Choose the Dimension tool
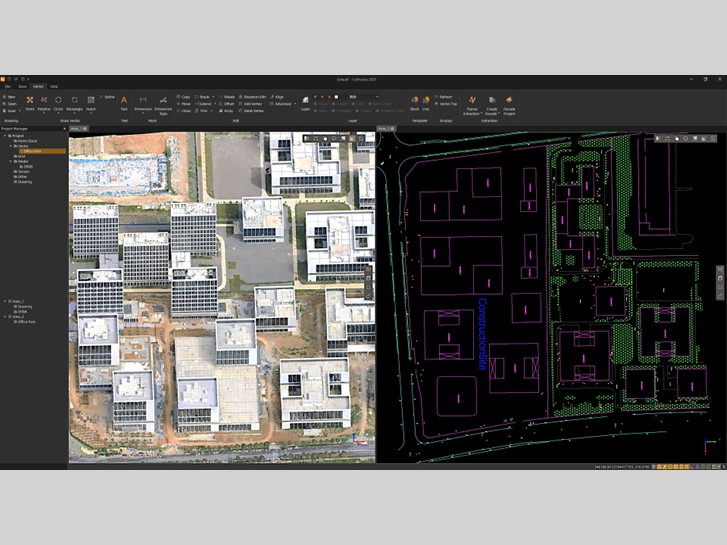Viewport: 727px width, 545px height. pyautogui.click(x=143, y=103)
